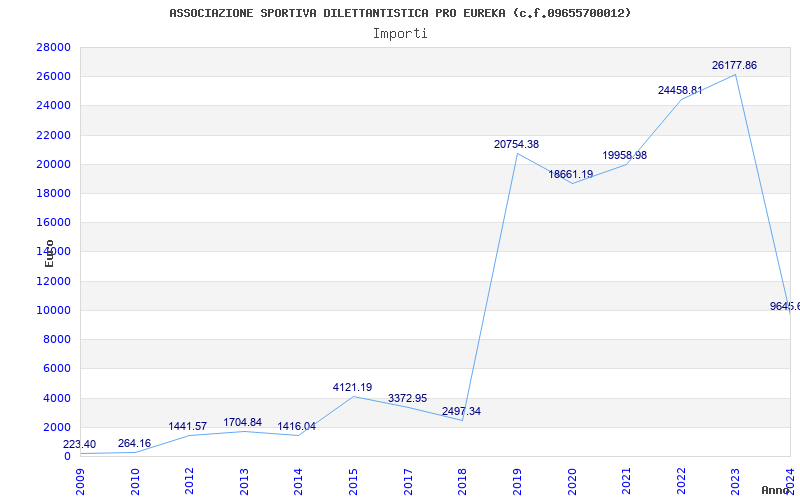Image resolution: width=800 pixels, height=500 pixels.
Task: Click the year 2015 on the x-axis
Action: [x=353, y=481]
